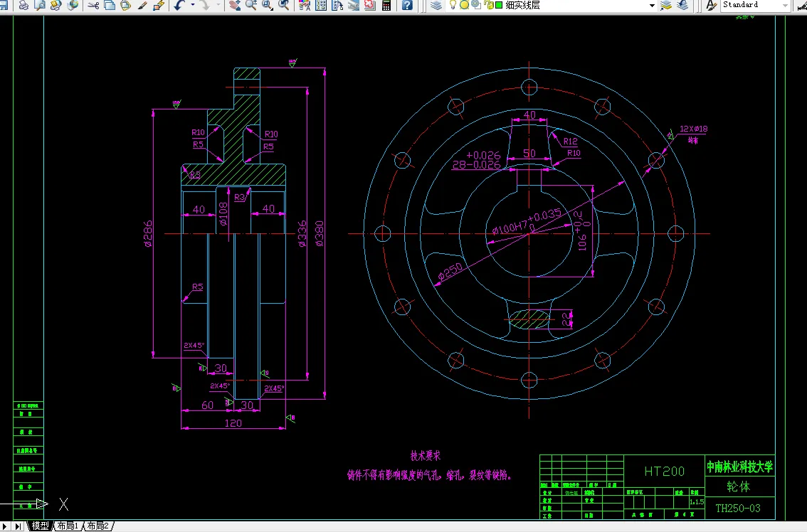
Task: Activate the Match Properties brush icon
Action: 142,5
